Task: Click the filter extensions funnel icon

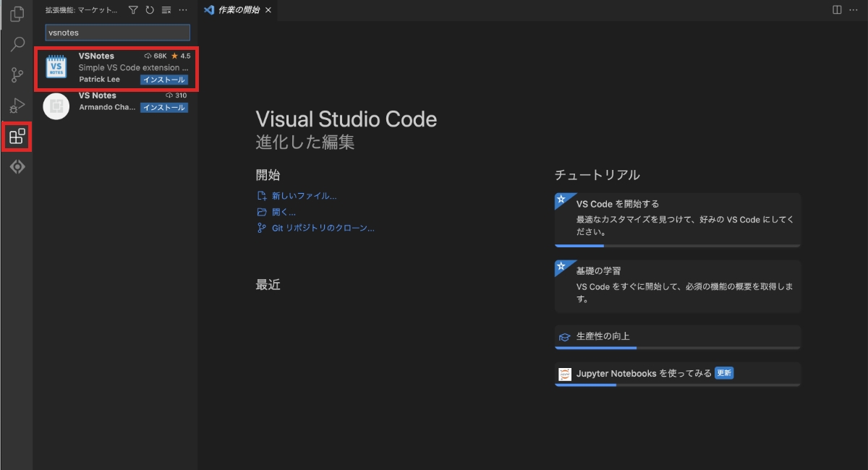Action: tap(133, 10)
